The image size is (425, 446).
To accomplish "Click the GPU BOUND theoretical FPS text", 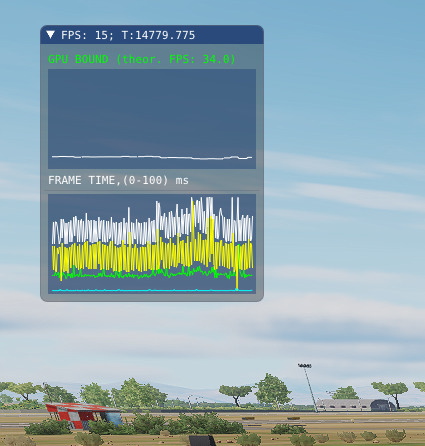I will (142, 59).
